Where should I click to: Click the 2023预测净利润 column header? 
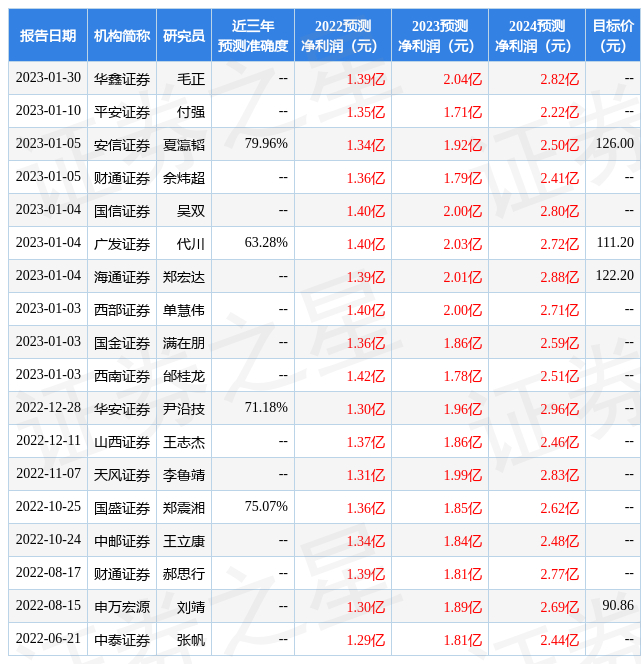tap(440, 36)
